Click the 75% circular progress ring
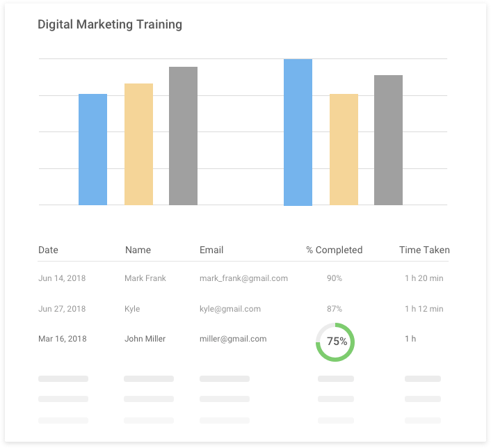This screenshot has height=448, width=491. (x=335, y=342)
